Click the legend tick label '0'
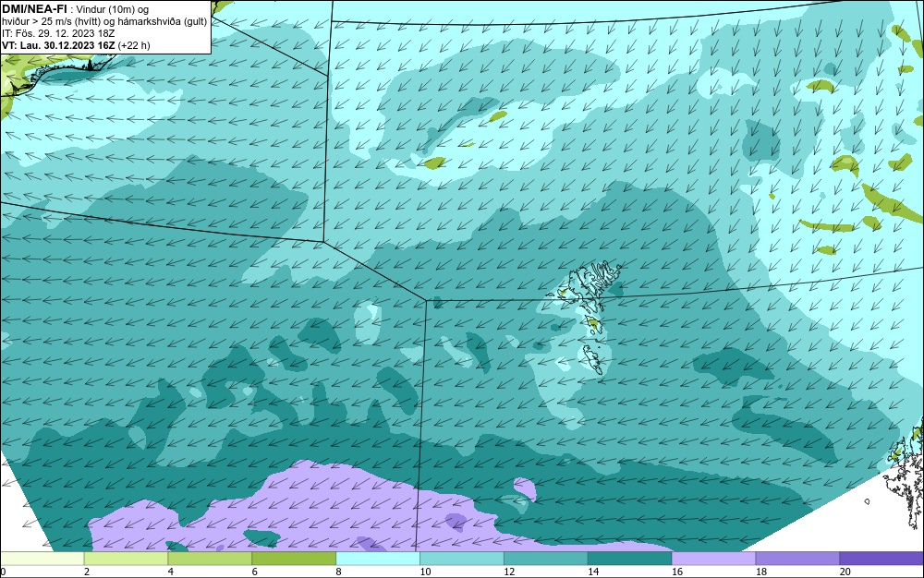 [3, 572]
